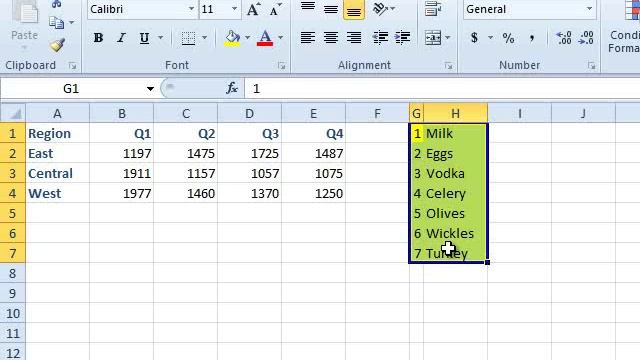The image size is (640, 360).
Task: Select the cell containing Vodka
Action: click(456, 173)
